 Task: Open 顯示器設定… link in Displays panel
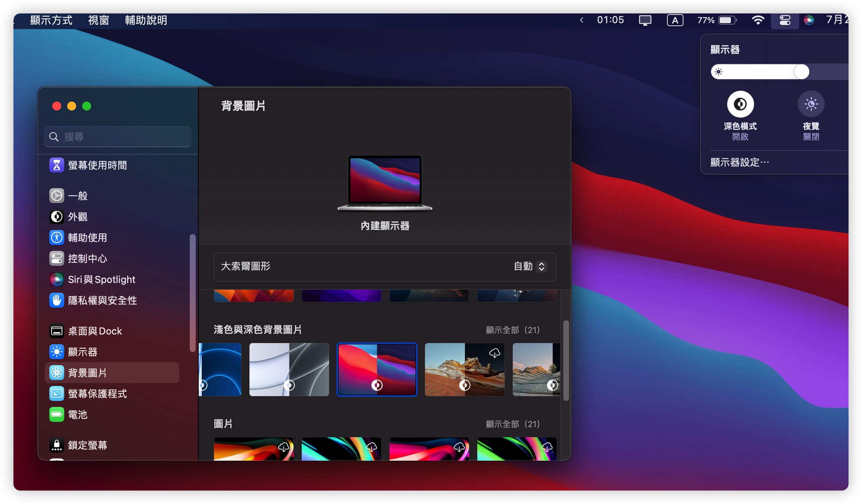[739, 162]
